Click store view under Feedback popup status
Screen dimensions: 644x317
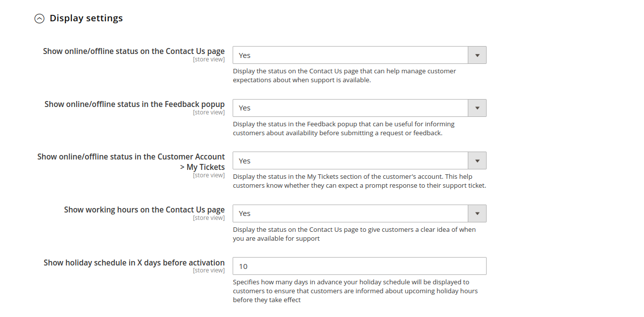pyautogui.click(x=209, y=112)
